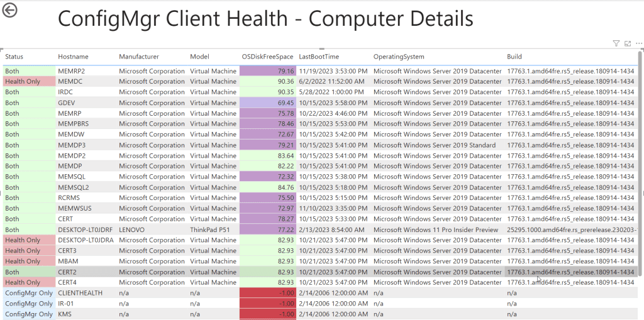Sort by the Manufacturer column header
Image resolution: width=644 pixels, height=320 pixels.
(139, 57)
